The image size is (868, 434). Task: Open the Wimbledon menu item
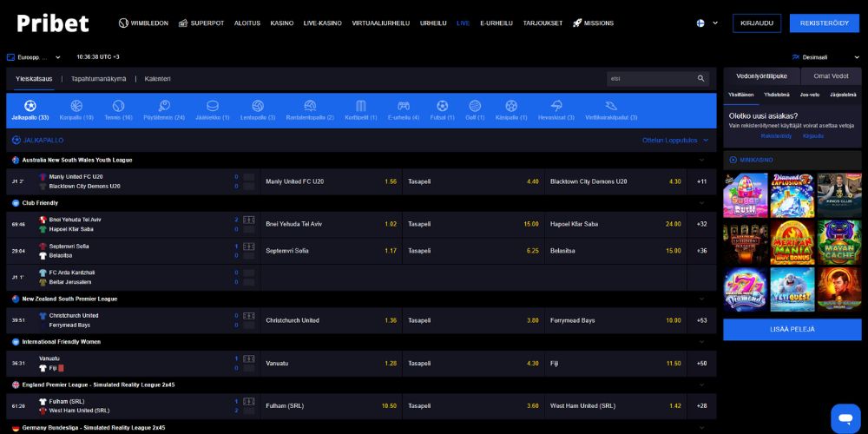143,23
